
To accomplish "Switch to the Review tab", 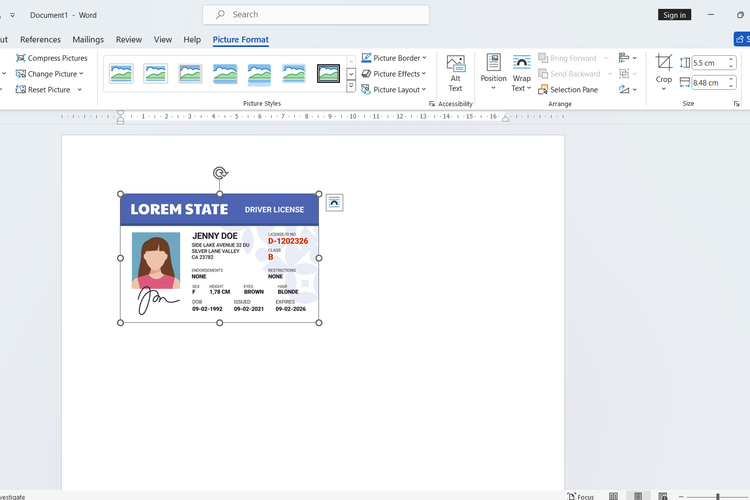I will click(129, 40).
